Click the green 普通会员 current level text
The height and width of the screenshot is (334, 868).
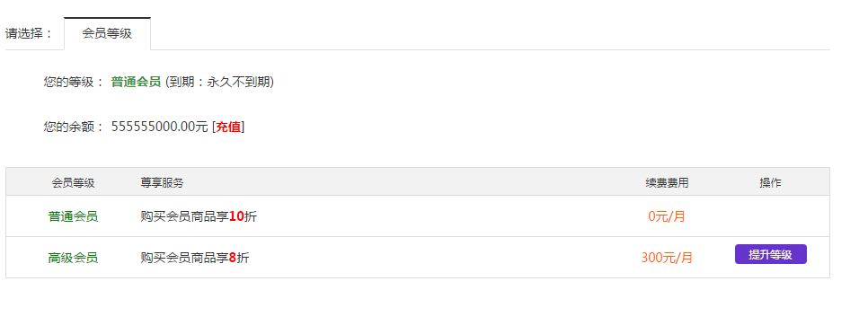point(136,83)
